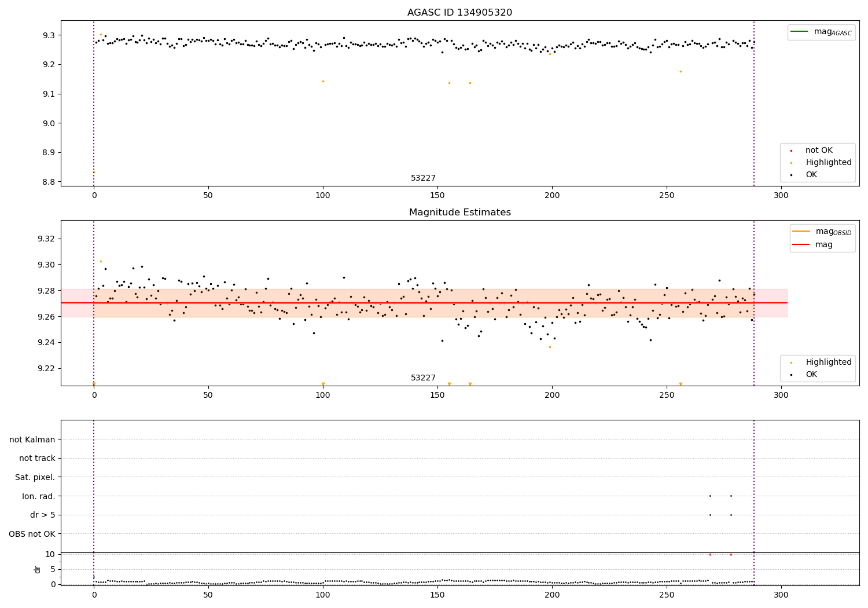Screen dimensions: 868x608
Task: Click the 'not Kalman' axis label
Action: [32, 439]
